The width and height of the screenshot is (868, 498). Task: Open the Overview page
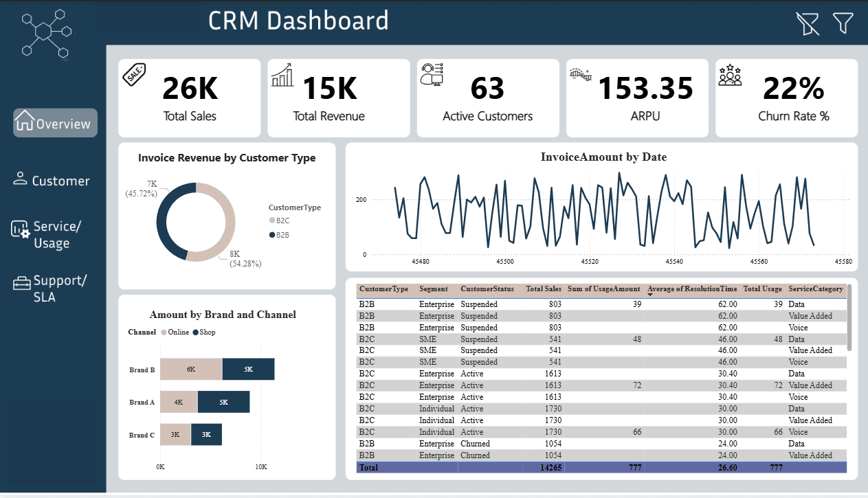pos(55,123)
